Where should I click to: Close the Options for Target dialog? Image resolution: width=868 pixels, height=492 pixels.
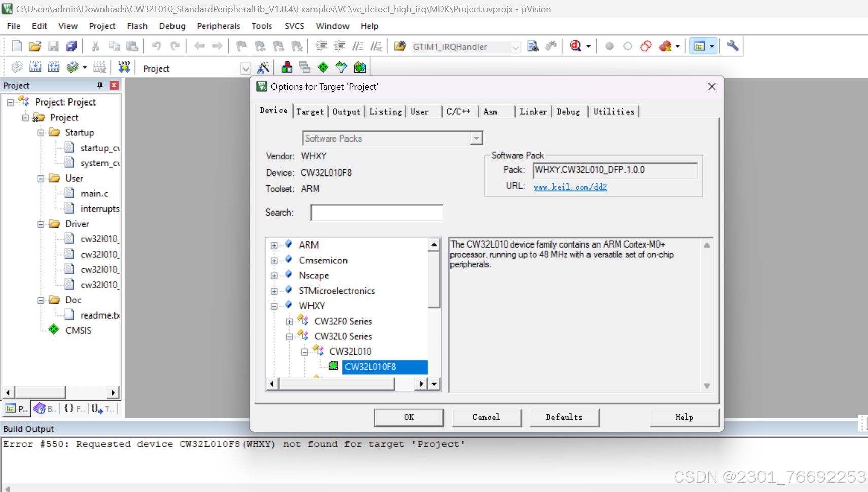click(x=712, y=87)
